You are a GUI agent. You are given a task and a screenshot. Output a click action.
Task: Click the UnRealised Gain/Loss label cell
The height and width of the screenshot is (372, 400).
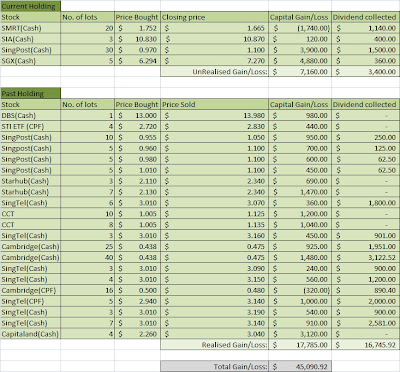(214, 72)
